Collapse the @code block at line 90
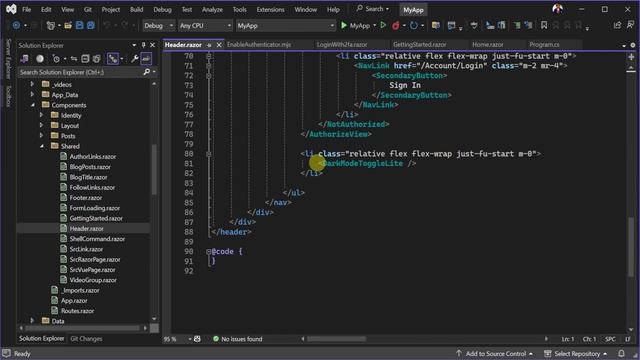Screen dimensions: 640x360 coord(209,252)
